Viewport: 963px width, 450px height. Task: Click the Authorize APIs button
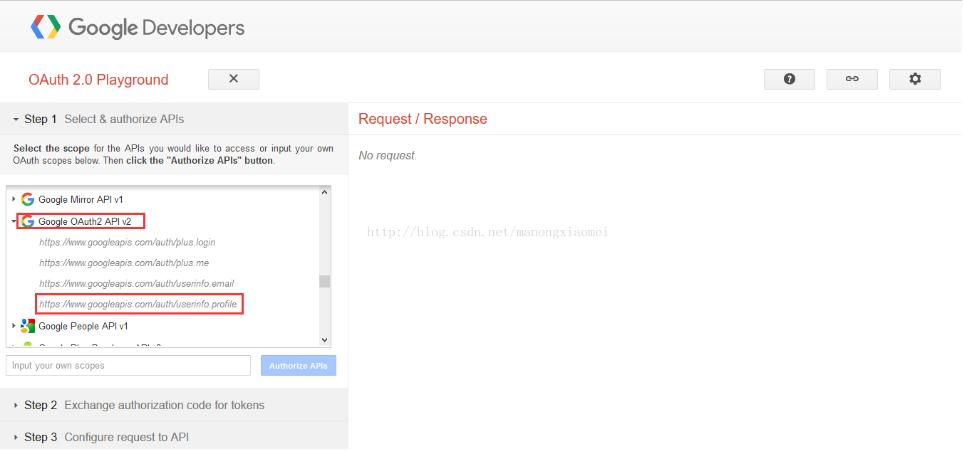tap(298, 365)
